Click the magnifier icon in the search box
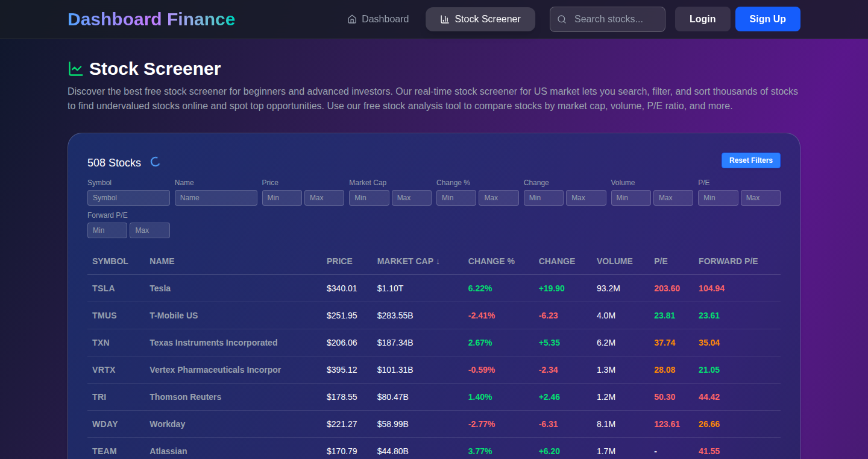The height and width of the screenshot is (459, 868). click(562, 19)
